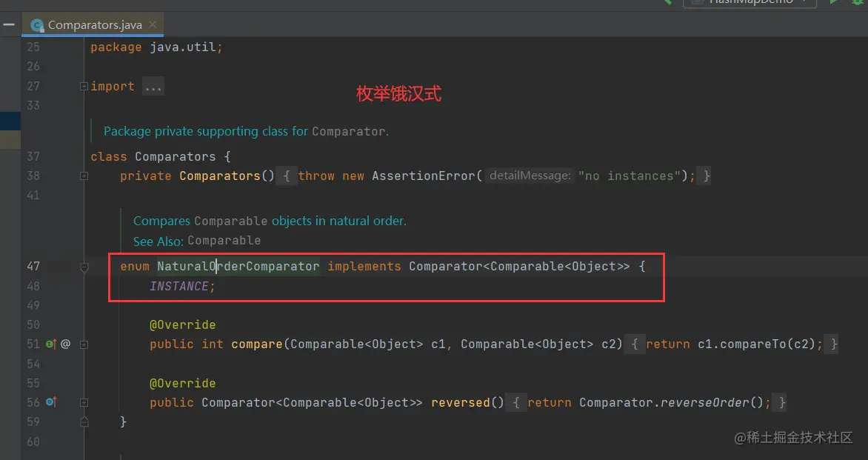
Task: Click the hide tool window minus icon
Action: 9,25
